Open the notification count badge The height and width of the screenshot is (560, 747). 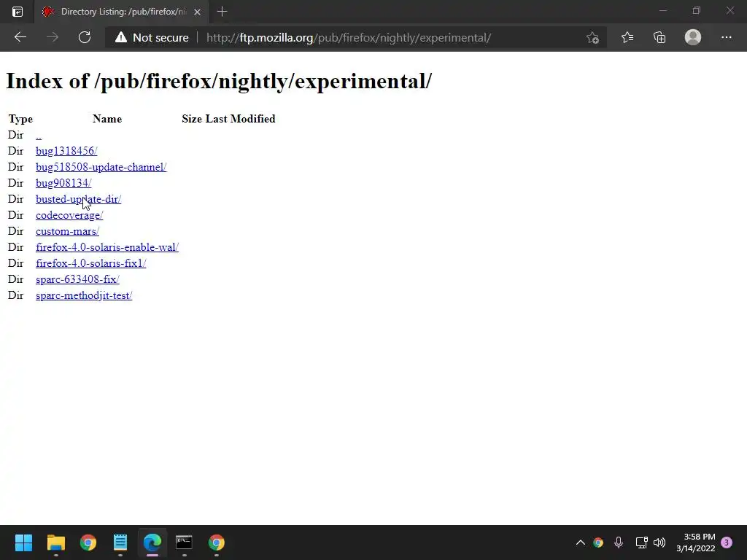coord(727,542)
